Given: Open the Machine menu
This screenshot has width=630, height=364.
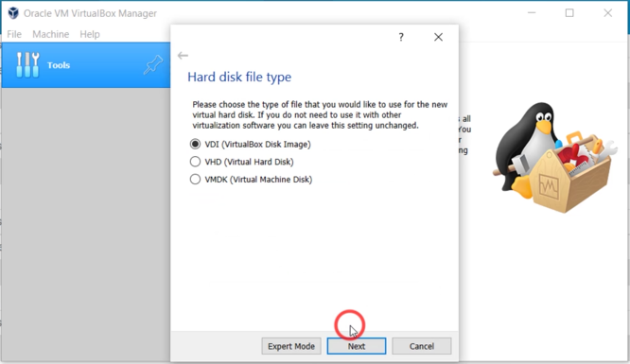Looking at the screenshot, I should (x=51, y=34).
